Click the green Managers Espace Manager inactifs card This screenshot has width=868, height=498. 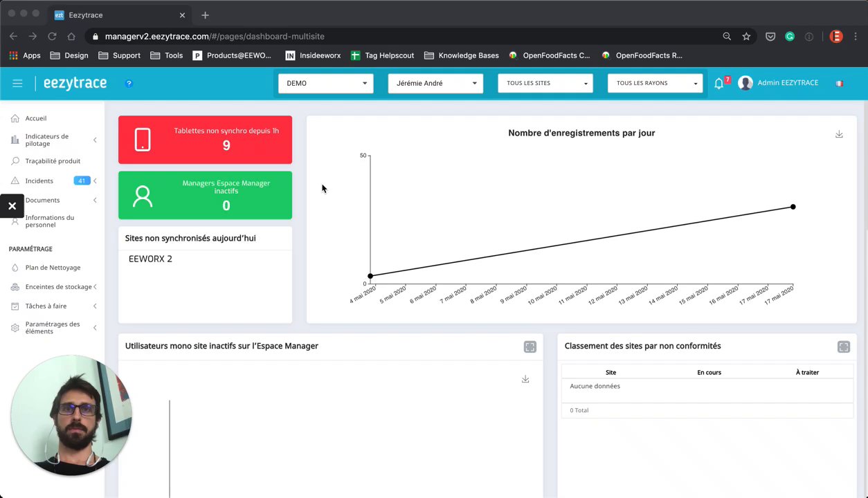205,195
